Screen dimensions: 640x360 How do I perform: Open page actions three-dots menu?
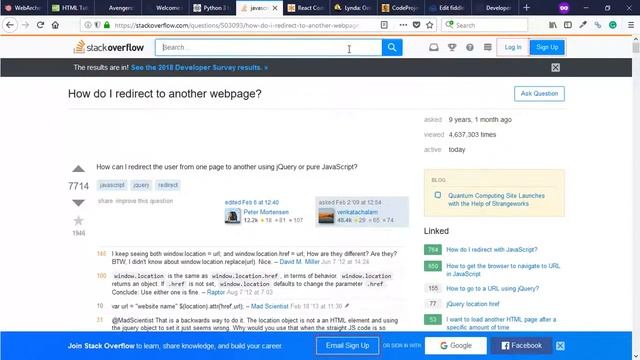pos(403,25)
